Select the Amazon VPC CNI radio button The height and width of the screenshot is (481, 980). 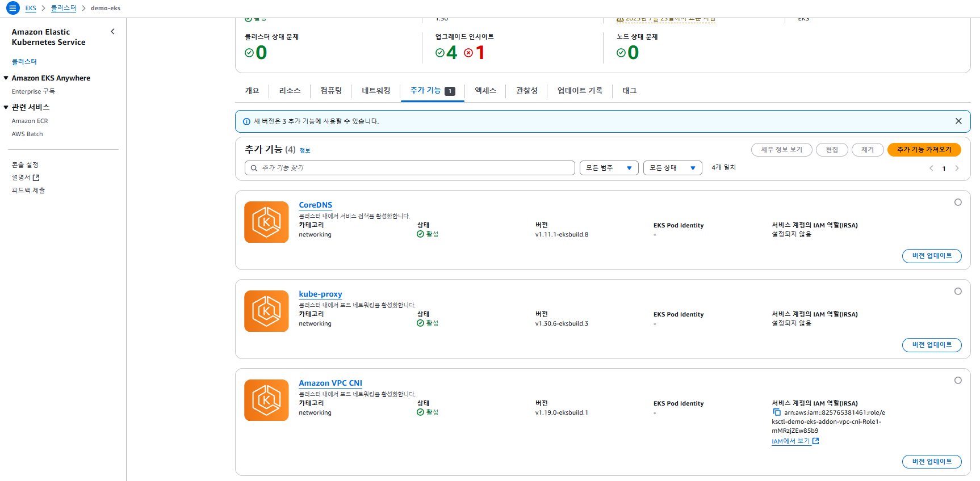(958, 380)
